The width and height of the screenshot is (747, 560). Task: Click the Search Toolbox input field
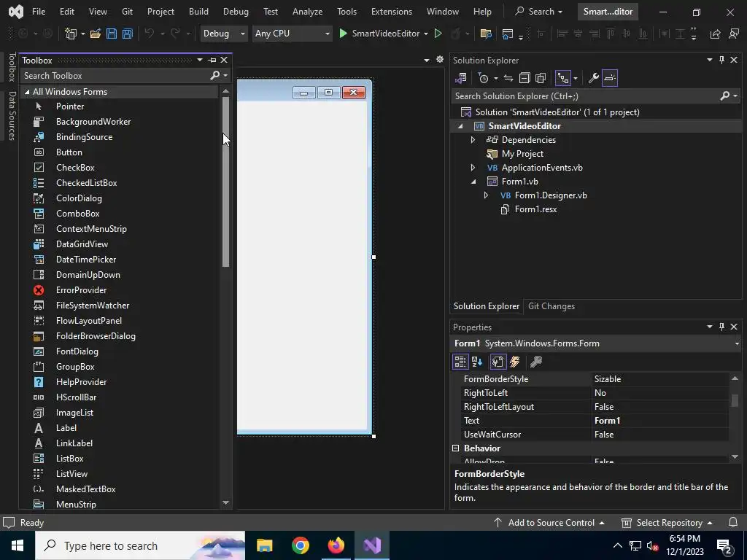point(115,76)
